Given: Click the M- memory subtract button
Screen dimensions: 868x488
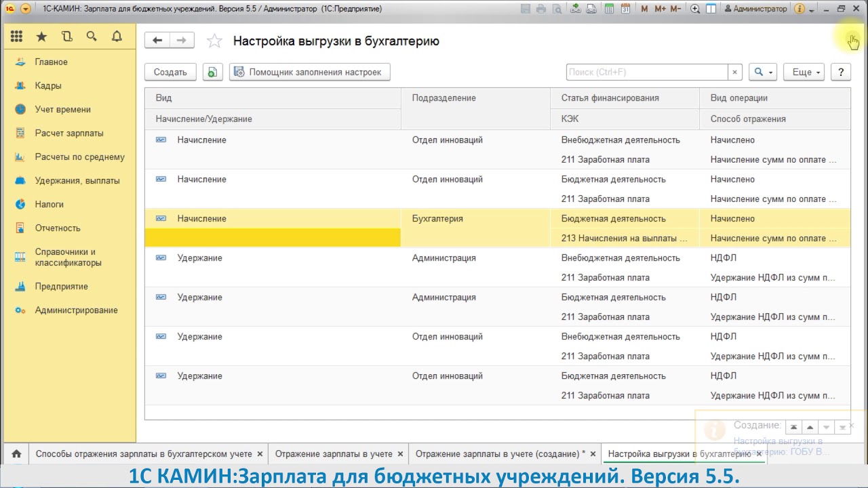Looking at the screenshot, I should pyautogui.click(x=676, y=9).
